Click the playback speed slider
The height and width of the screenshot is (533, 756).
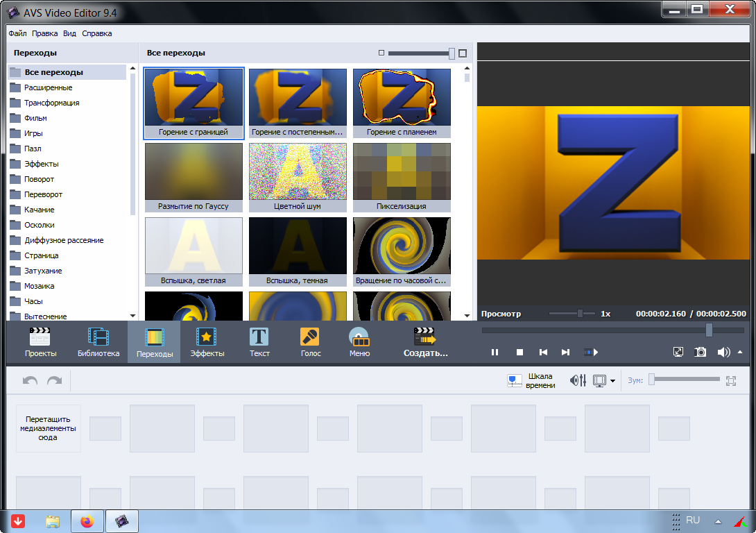580,314
